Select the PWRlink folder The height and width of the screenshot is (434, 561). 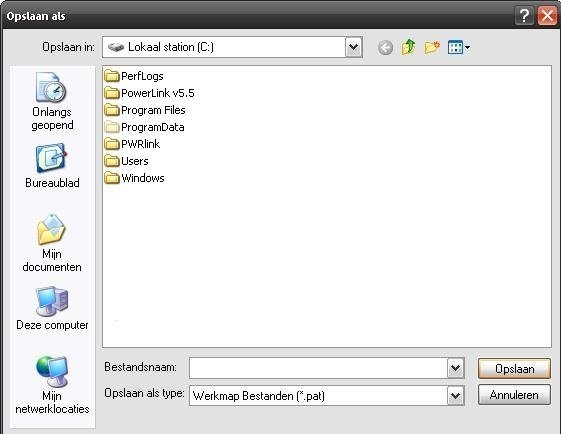point(132,144)
